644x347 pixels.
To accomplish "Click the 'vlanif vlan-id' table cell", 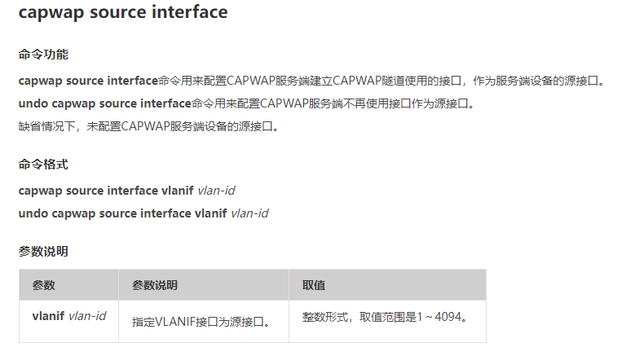I will 68,316.
